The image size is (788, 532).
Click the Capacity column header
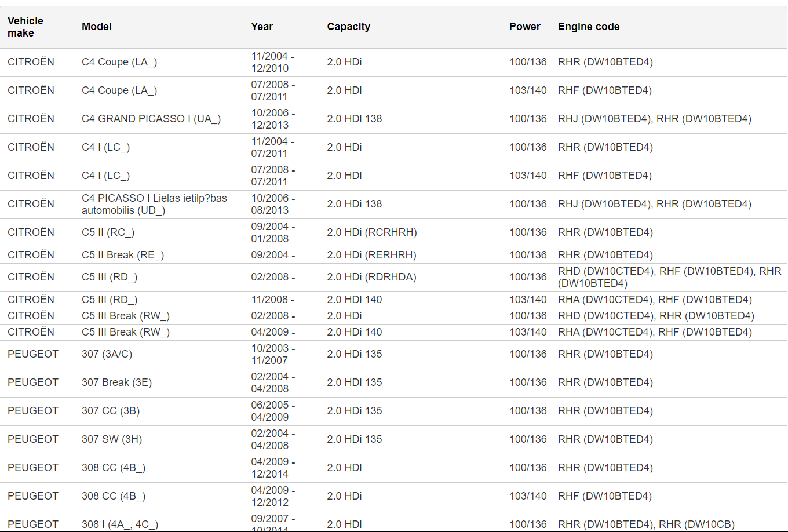tap(348, 27)
